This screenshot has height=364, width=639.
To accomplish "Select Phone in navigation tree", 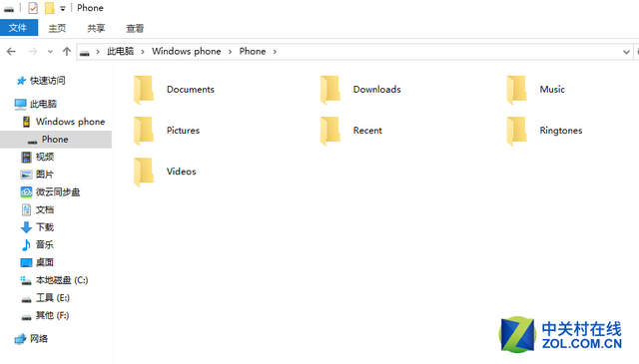I will coord(56,140).
